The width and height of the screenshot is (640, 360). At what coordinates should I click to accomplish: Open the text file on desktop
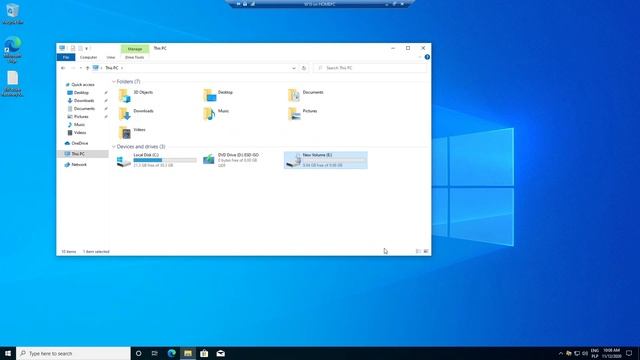[12, 84]
